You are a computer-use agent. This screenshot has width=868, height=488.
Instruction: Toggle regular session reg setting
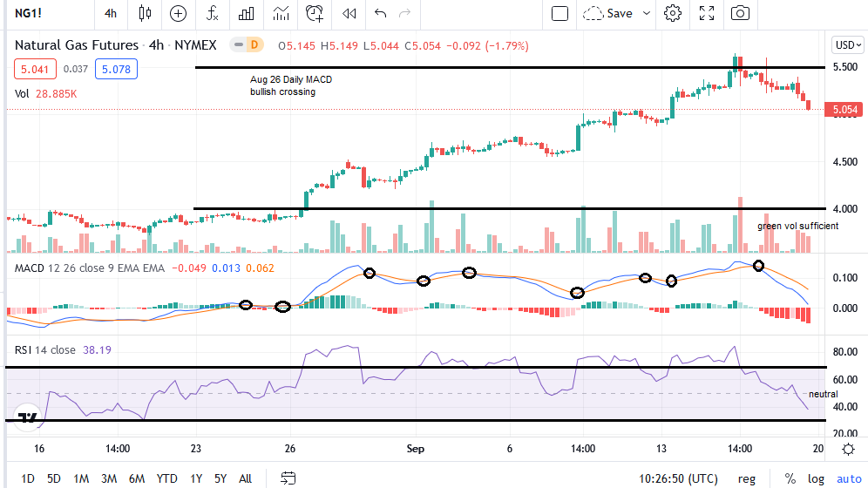tap(746, 478)
